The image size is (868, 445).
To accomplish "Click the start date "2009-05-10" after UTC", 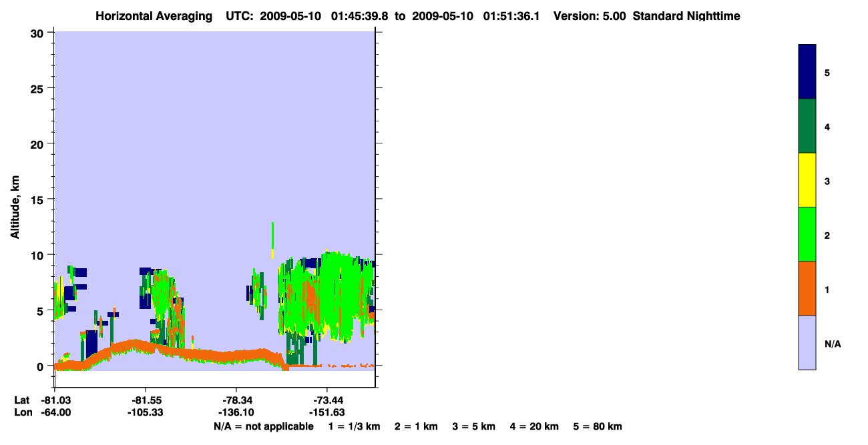I will coord(291,16).
